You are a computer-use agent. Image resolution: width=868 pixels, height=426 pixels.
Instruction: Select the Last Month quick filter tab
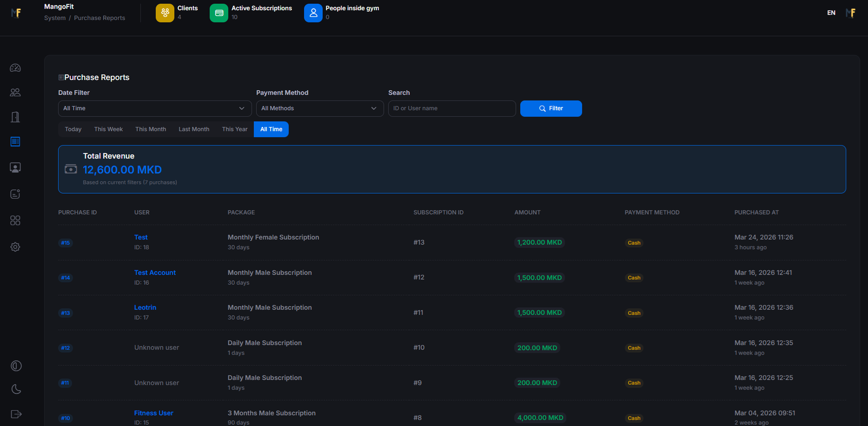[194, 129]
